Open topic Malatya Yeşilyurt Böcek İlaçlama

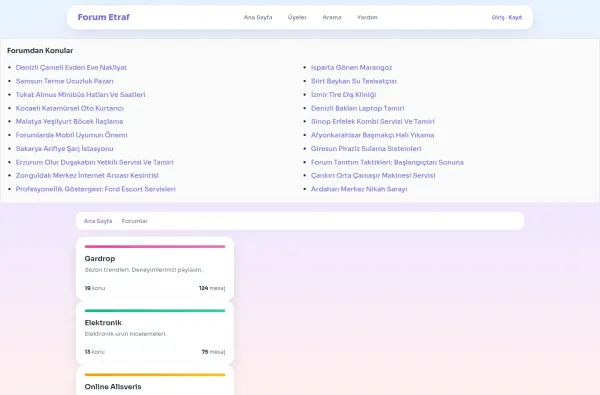pos(69,121)
